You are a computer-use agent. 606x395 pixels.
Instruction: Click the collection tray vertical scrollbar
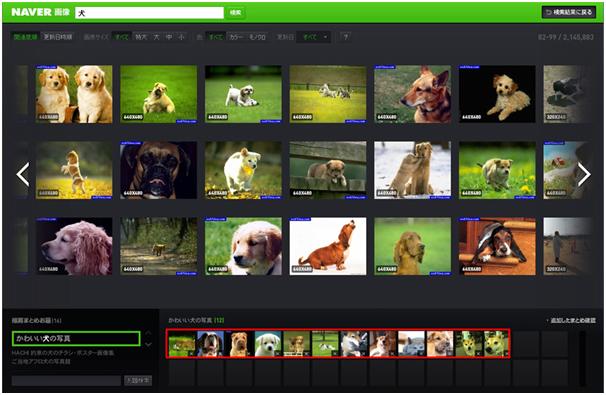pyautogui.click(x=582, y=358)
